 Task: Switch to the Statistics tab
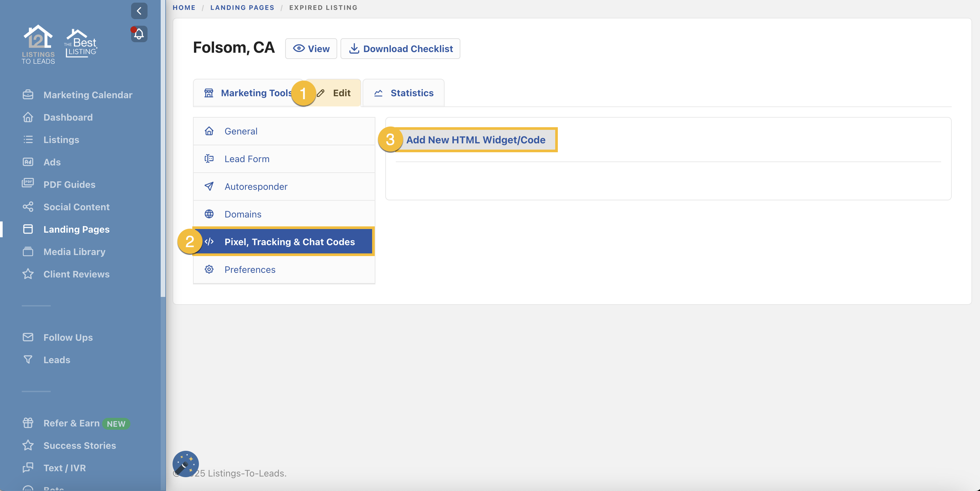click(404, 93)
